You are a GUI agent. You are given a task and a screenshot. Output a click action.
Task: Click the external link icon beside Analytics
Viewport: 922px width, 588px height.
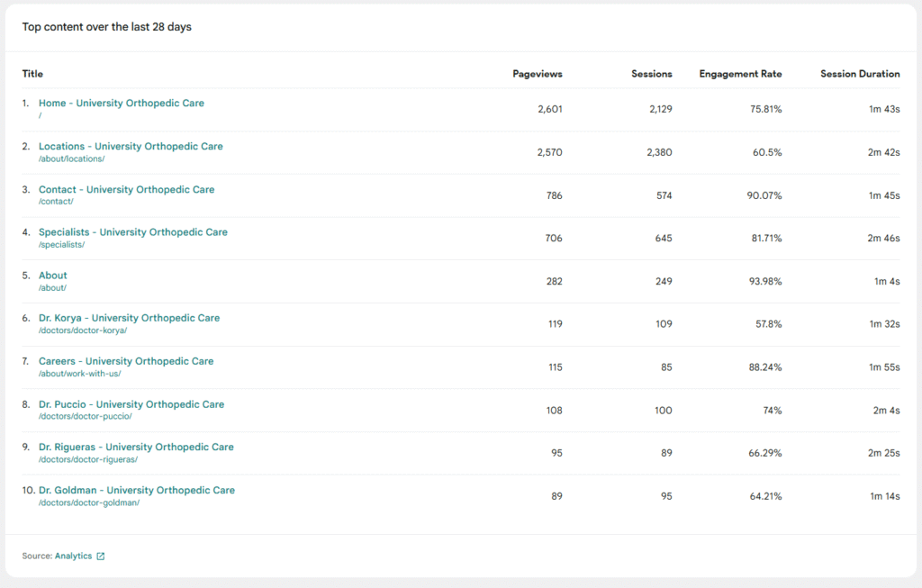coord(101,556)
